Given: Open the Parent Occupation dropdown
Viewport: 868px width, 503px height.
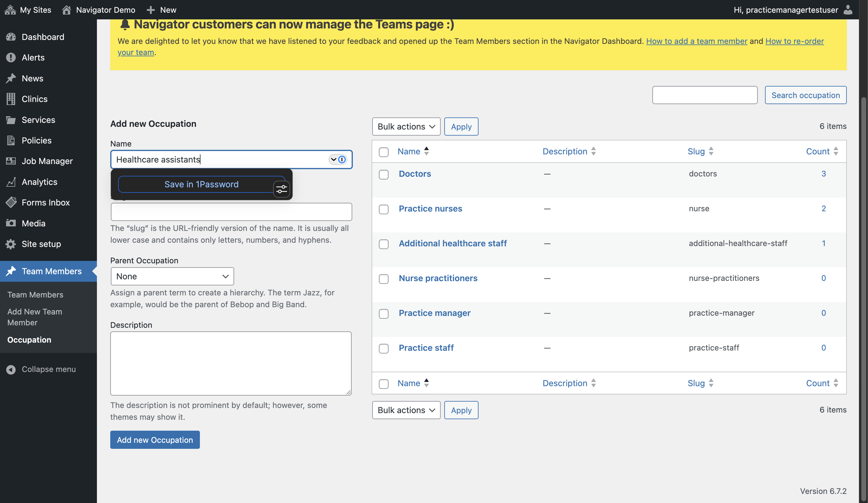Looking at the screenshot, I should (x=172, y=276).
